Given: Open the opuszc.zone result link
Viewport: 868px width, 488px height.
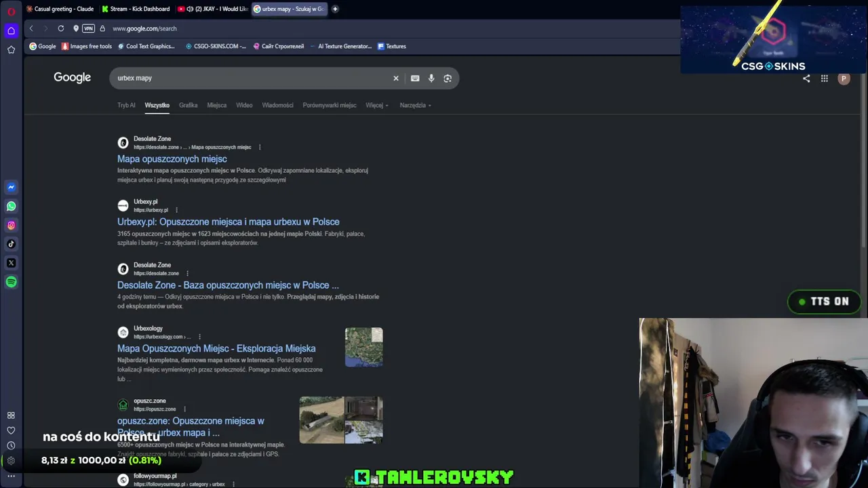Looking at the screenshot, I should click(191, 426).
